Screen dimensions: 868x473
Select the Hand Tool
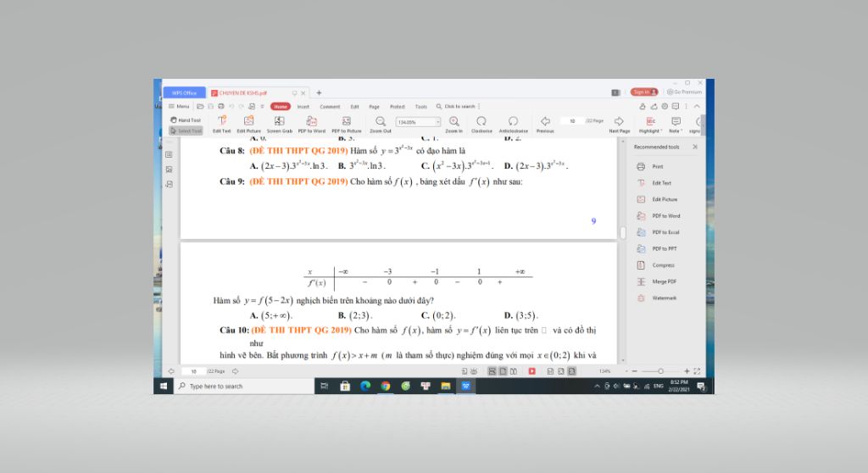click(x=186, y=120)
